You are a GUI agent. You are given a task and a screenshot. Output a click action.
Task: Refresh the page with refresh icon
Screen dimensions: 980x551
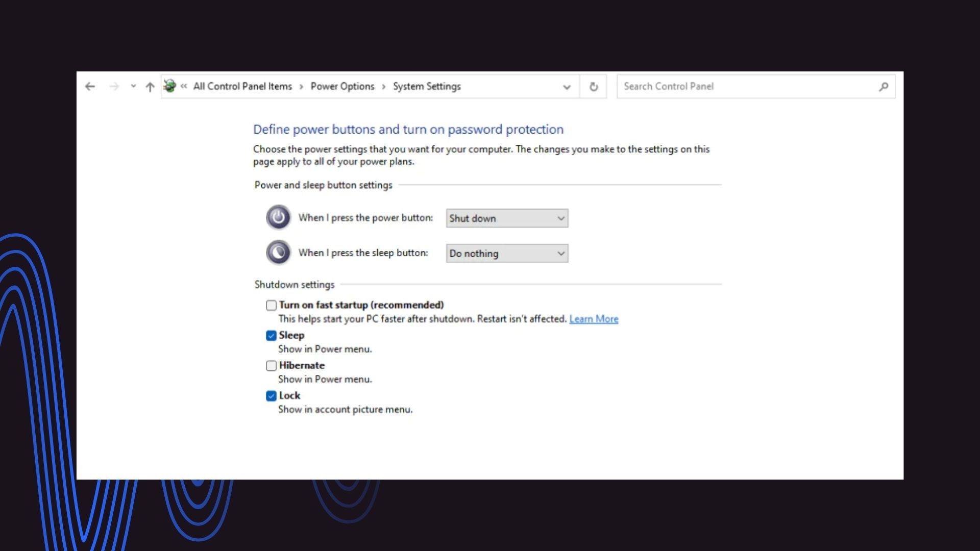[x=594, y=87]
